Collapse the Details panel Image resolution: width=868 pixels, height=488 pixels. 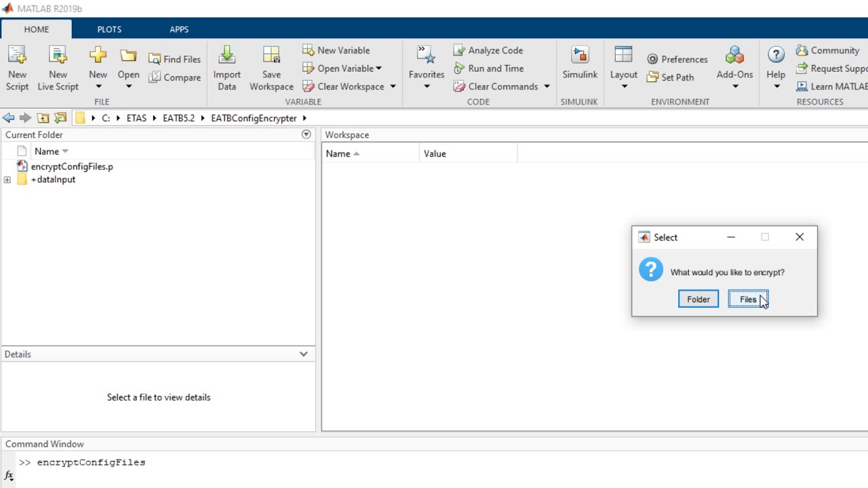point(303,354)
